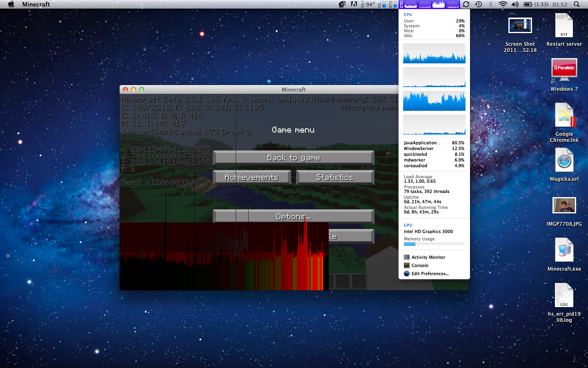
Task: Open the Options menu in Minecraft
Action: (294, 216)
